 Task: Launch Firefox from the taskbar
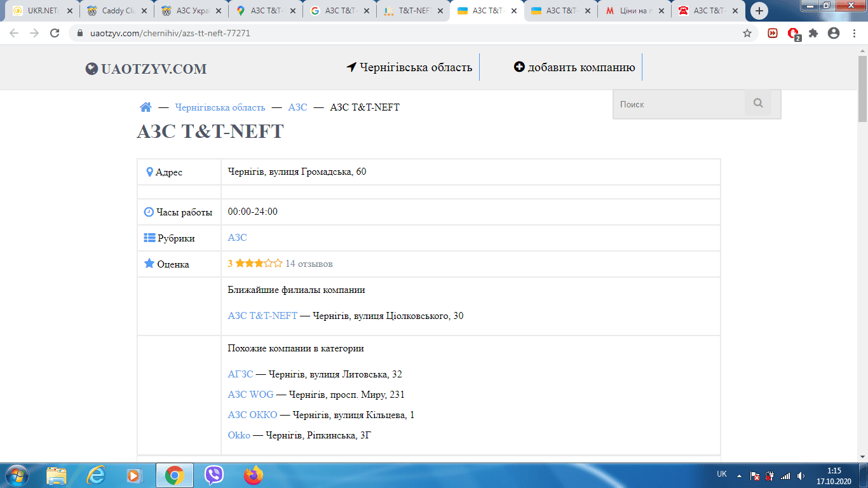coord(253,475)
